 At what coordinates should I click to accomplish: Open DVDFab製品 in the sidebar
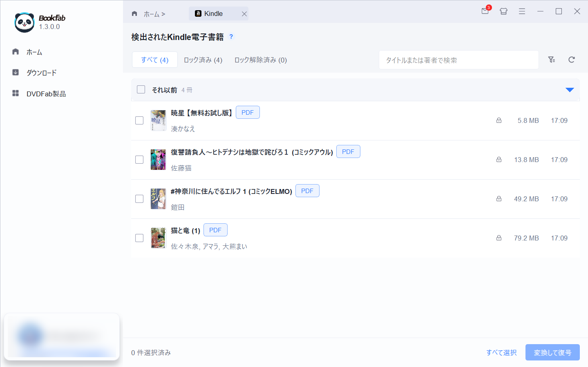tap(46, 93)
